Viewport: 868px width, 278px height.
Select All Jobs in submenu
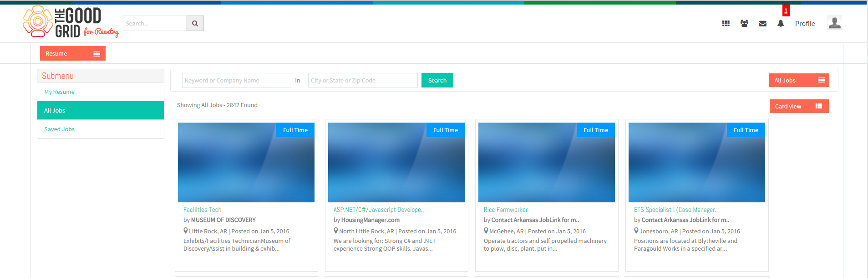(x=101, y=110)
